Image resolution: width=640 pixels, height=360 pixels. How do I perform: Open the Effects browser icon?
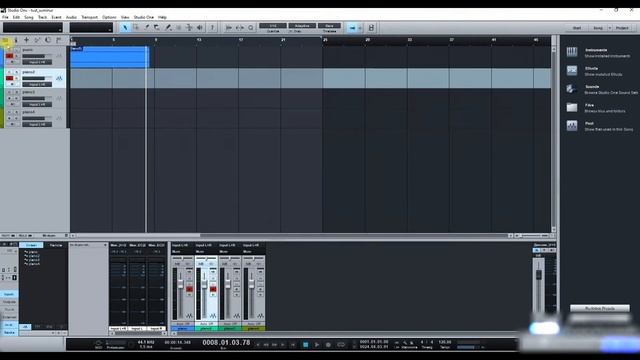pos(572,70)
